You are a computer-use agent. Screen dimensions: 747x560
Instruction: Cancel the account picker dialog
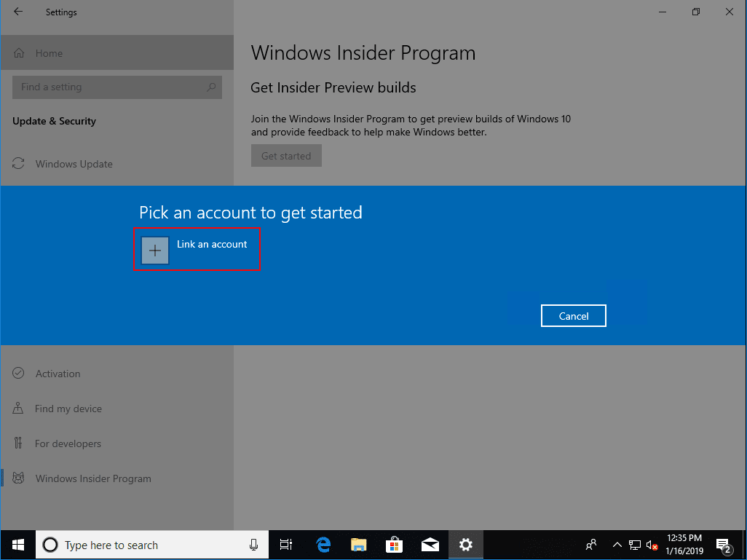tap(573, 315)
